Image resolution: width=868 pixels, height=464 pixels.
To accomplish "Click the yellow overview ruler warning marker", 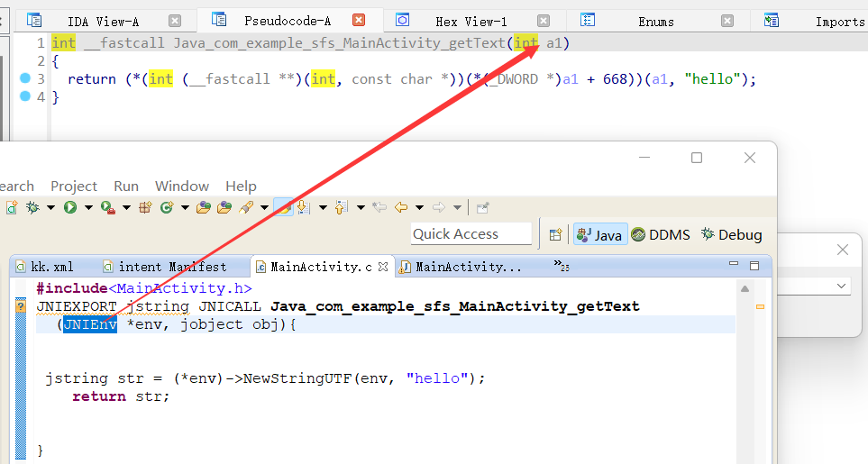I will click(x=760, y=306).
